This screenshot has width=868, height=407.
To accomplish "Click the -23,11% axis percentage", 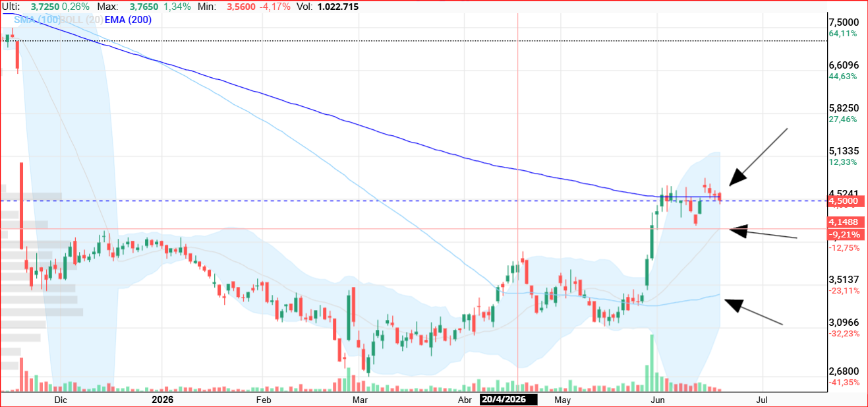I will (x=844, y=290).
